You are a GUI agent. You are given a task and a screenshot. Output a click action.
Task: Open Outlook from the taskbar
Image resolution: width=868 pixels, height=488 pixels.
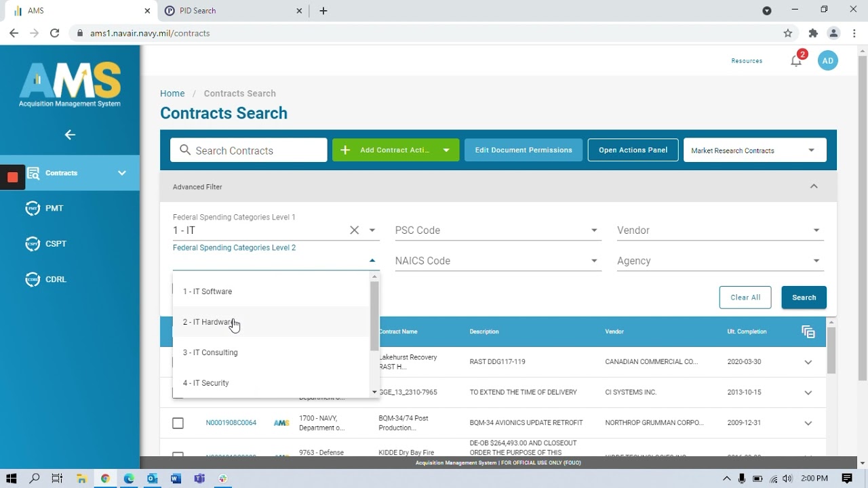click(x=152, y=479)
